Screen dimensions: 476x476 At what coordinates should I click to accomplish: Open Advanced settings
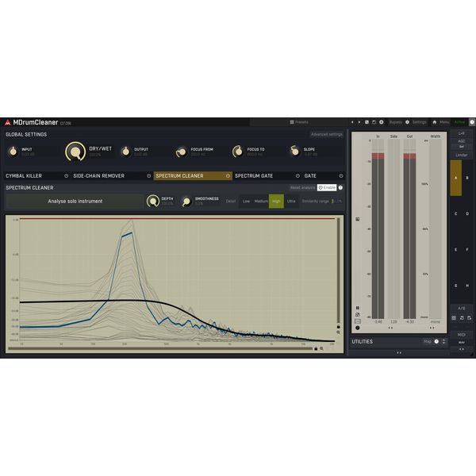327,134
